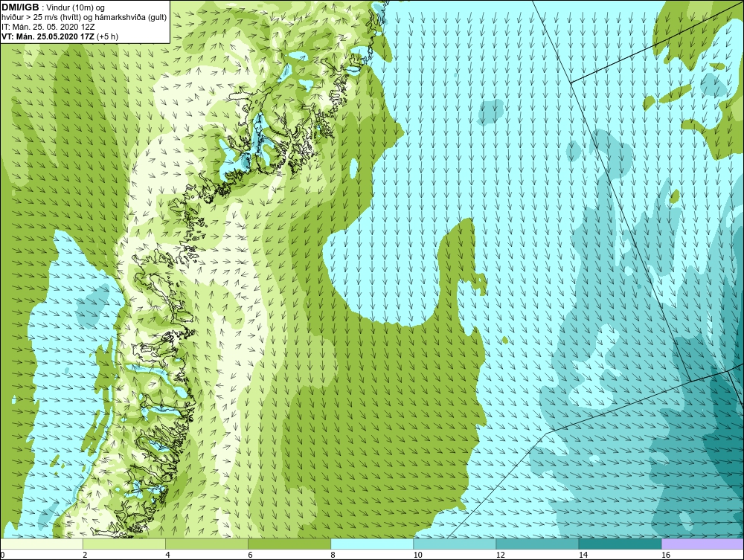
Task: Click the legend scale label '6'
Action: [x=250, y=555]
